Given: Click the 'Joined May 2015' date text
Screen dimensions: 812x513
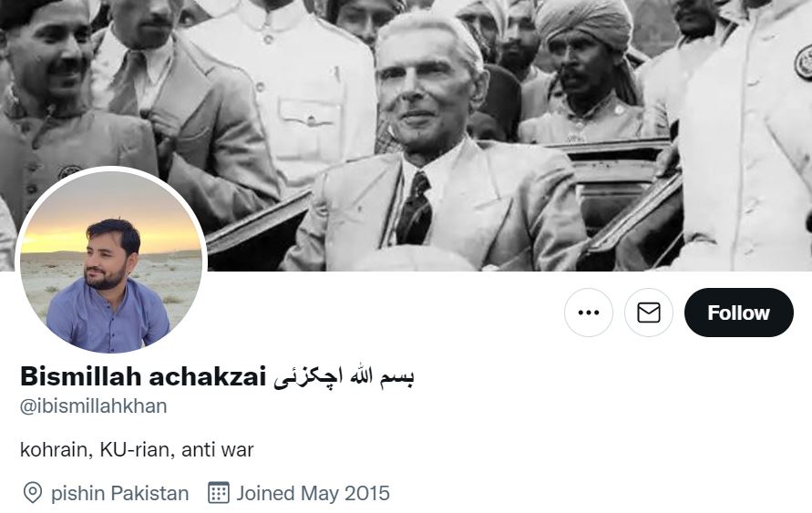Looking at the screenshot, I should (x=313, y=493).
